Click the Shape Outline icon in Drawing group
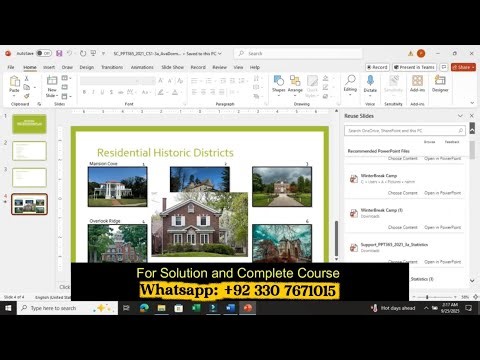The image size is (480, 360). tap(326, 87)
